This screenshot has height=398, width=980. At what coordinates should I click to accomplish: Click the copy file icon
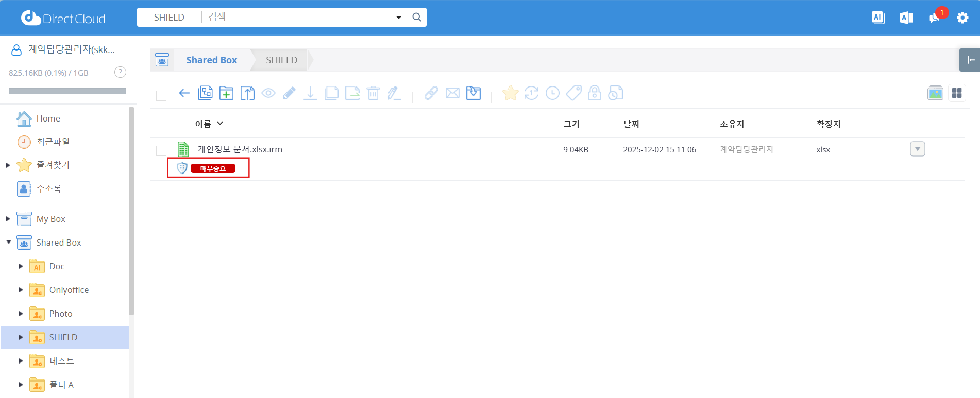[x=331, y=93]
